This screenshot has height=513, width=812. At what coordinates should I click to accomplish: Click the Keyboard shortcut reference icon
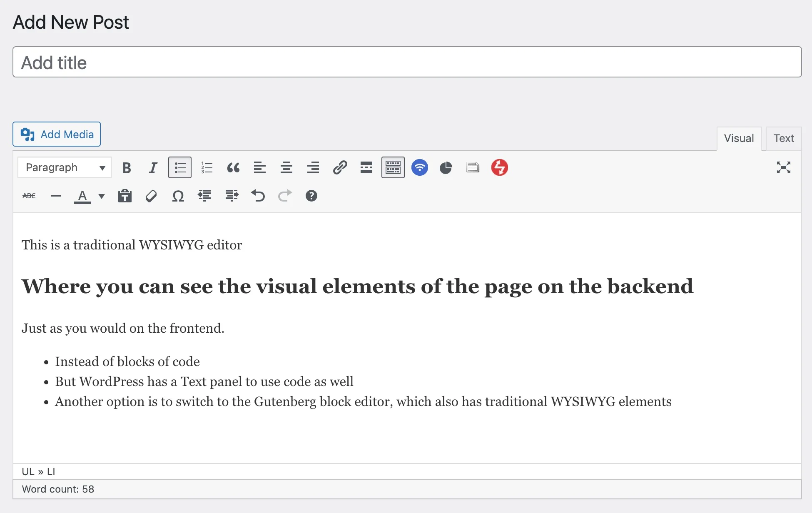point(311,196)
